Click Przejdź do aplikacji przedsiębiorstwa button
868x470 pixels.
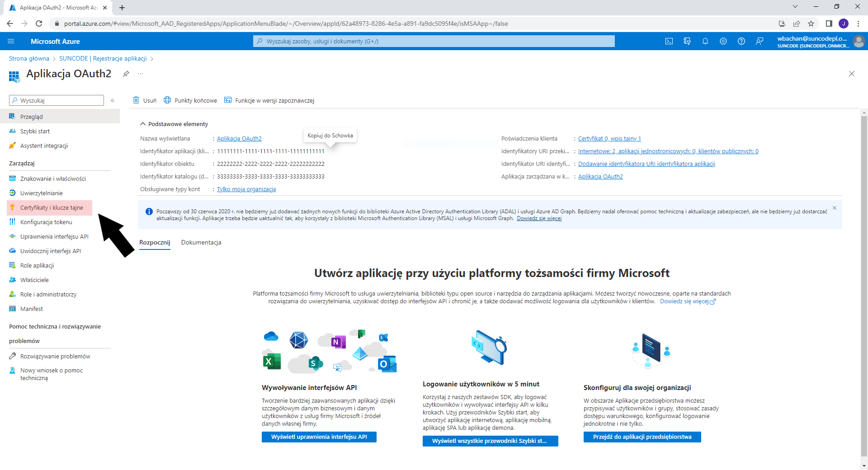tap(642, 437)
